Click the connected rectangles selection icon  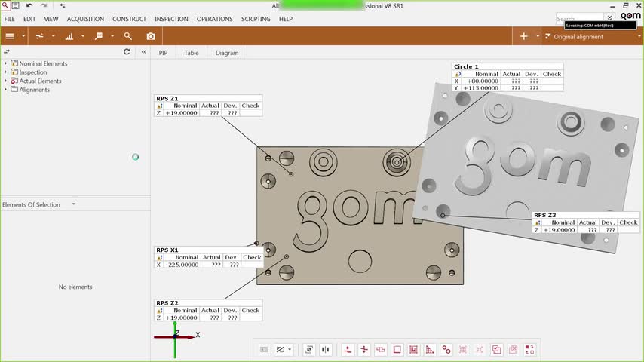click(x=381, y=350)
